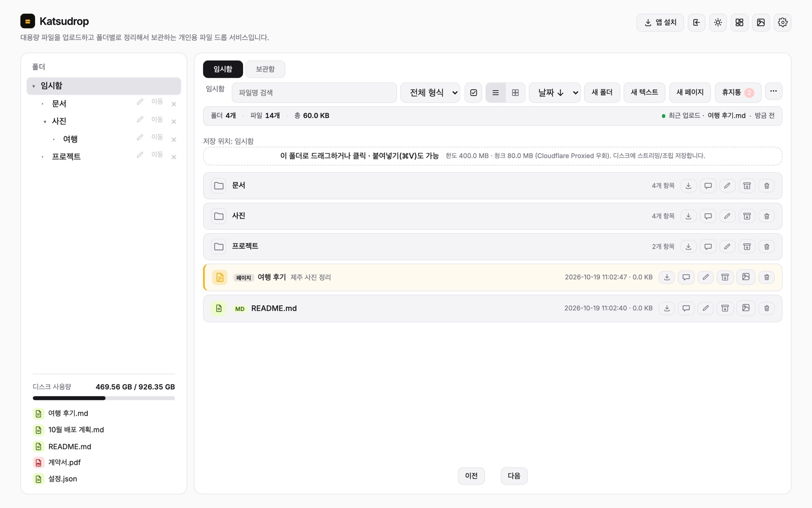Click the image icon on README.md row

(x=746, y=308)
